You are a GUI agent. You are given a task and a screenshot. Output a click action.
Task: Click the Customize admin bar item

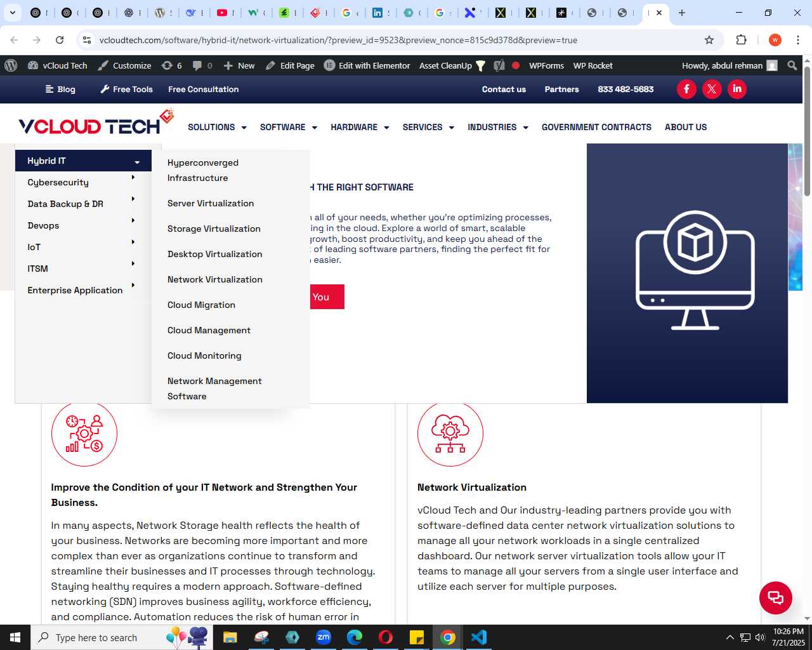[124, 65]
